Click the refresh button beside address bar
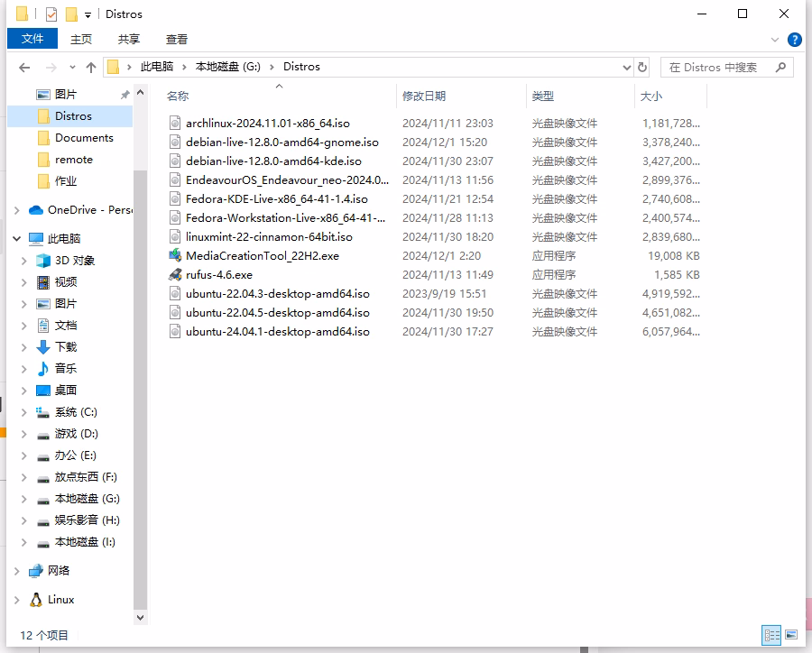 coord(642,67)
